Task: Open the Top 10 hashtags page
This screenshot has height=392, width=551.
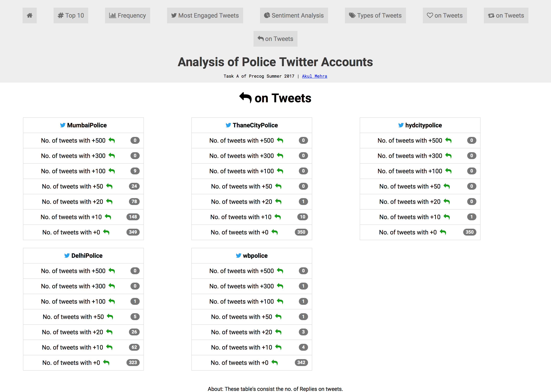Action: click(x=71, y=15)
